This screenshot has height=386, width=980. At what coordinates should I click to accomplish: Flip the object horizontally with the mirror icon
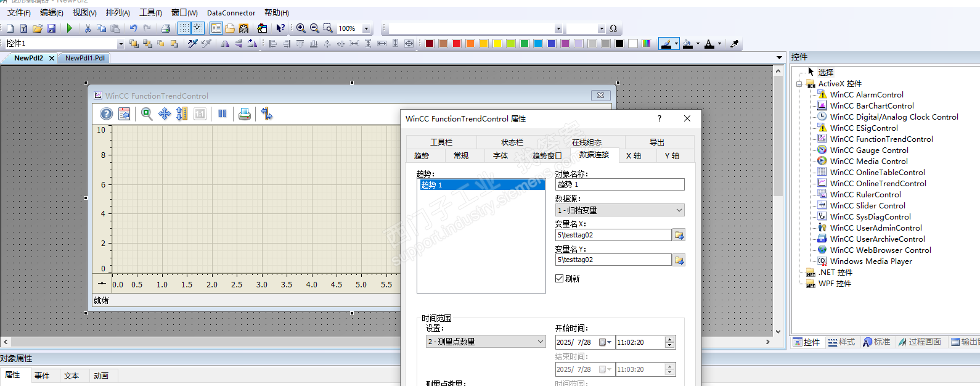[225, 44]
